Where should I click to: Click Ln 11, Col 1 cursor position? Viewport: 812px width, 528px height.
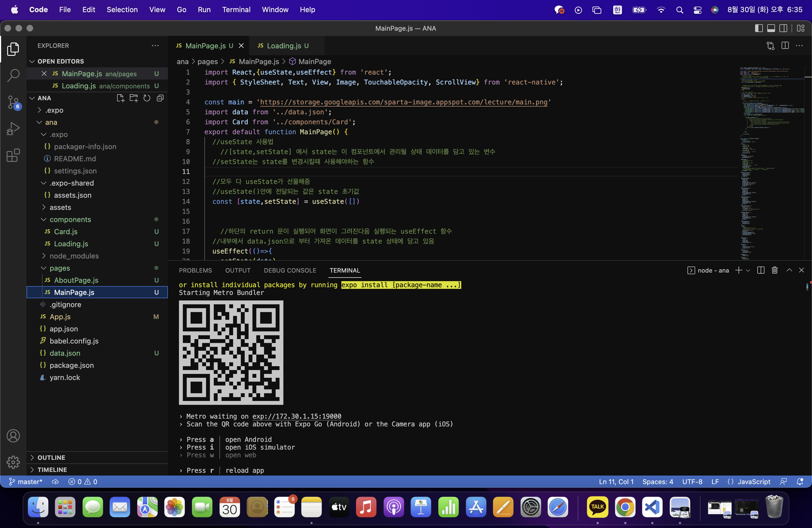616,482
